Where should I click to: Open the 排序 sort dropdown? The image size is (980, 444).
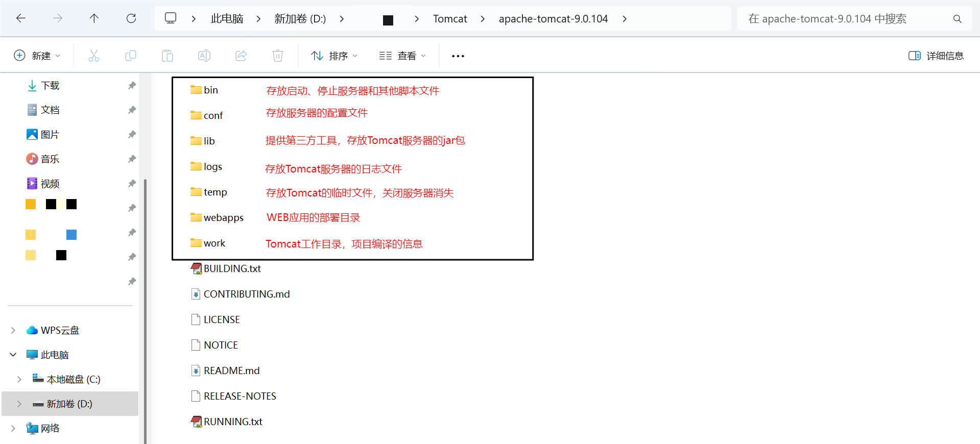point(334,56)
